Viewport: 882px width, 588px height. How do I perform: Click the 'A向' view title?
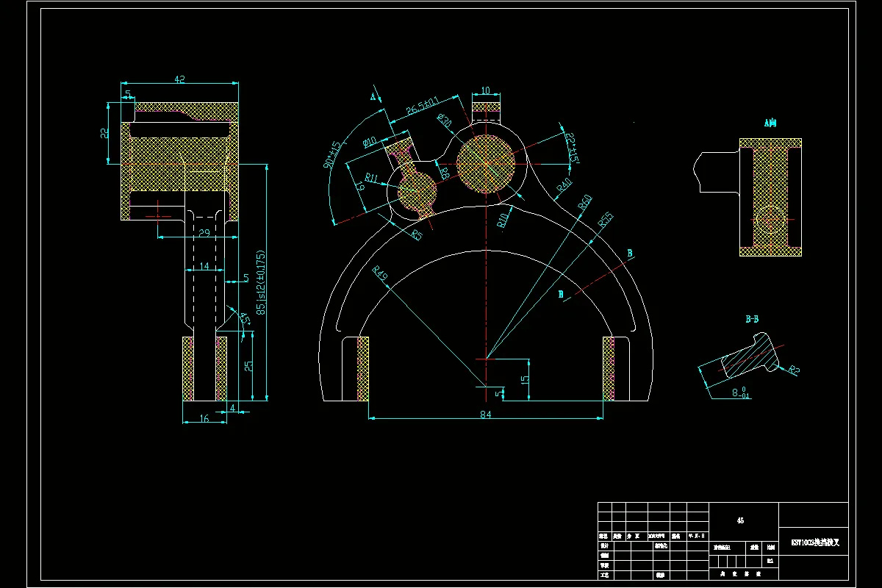tap(770, 123)
